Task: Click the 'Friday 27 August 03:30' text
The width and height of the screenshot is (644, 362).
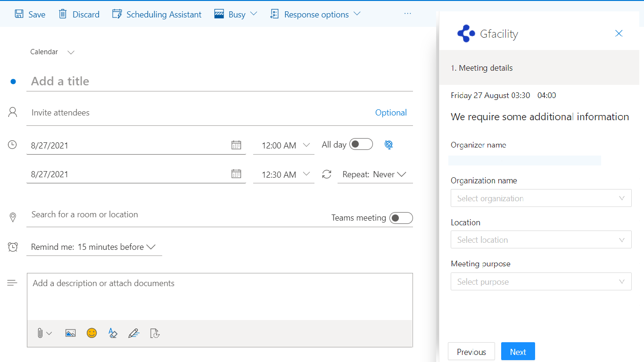Action: 490,95
